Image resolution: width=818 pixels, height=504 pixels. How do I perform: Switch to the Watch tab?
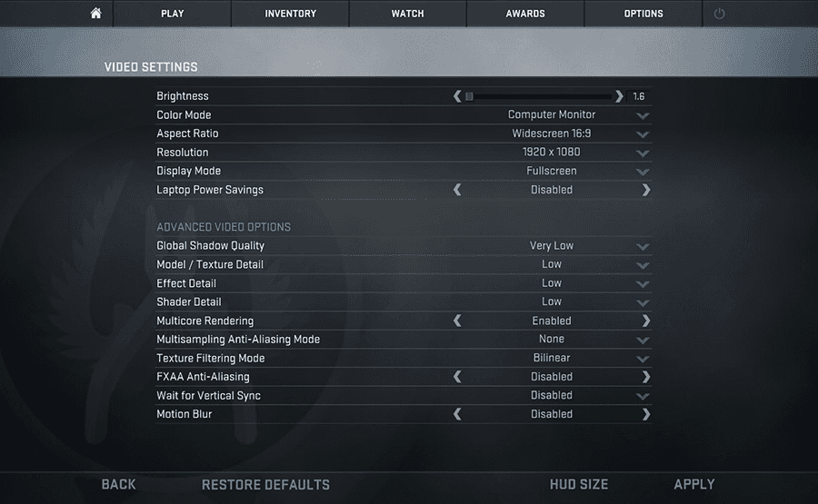(x=407, y=14)
